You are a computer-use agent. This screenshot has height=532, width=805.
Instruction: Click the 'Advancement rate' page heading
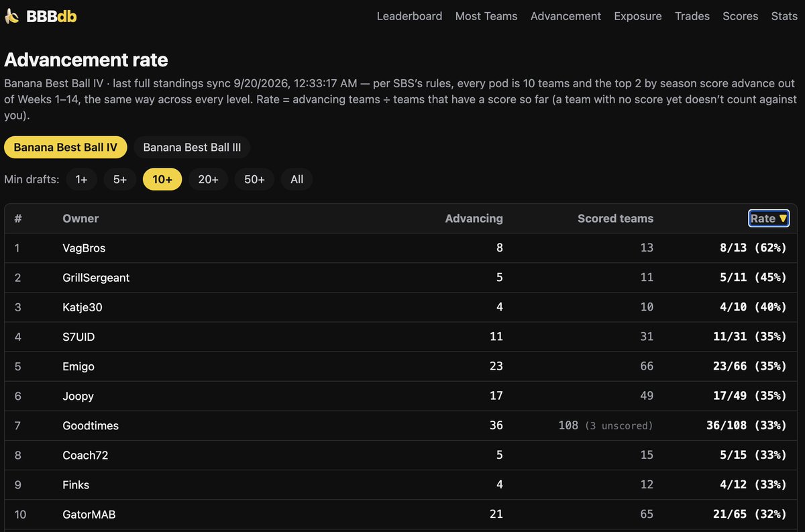[86, 60]
